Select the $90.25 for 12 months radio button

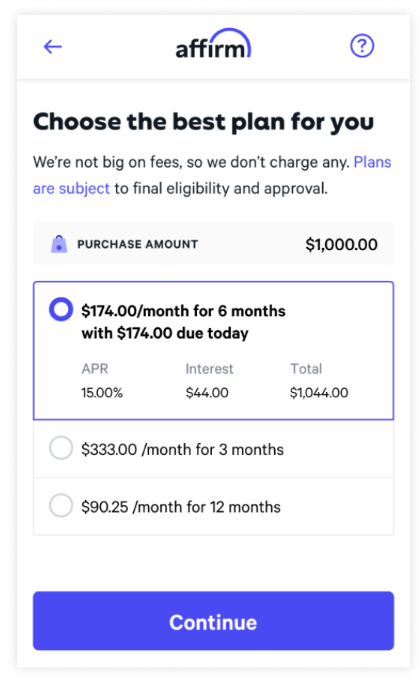61,505
